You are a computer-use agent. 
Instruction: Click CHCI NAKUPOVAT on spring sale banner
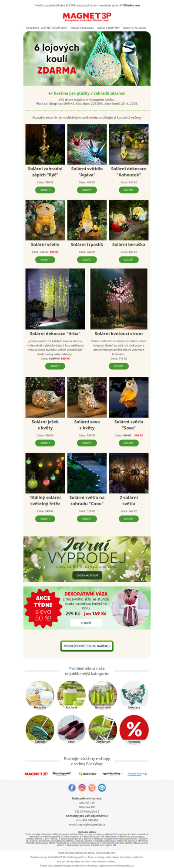coord(87,575)
